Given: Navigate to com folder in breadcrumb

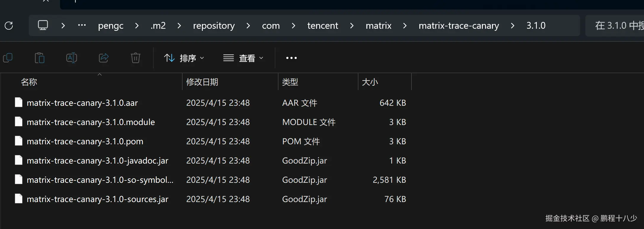Looking at the screenshot, I should 271,26.
